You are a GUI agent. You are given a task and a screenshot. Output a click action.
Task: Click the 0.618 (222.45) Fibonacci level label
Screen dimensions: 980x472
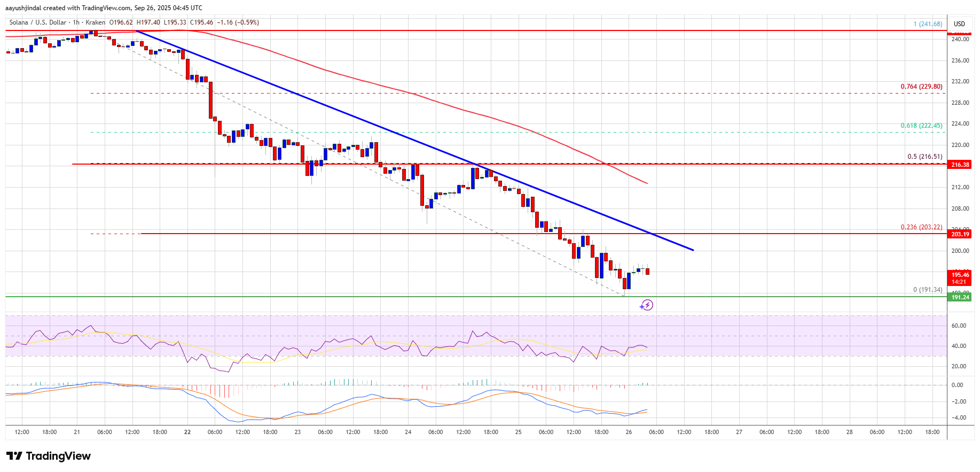[921, 126]
